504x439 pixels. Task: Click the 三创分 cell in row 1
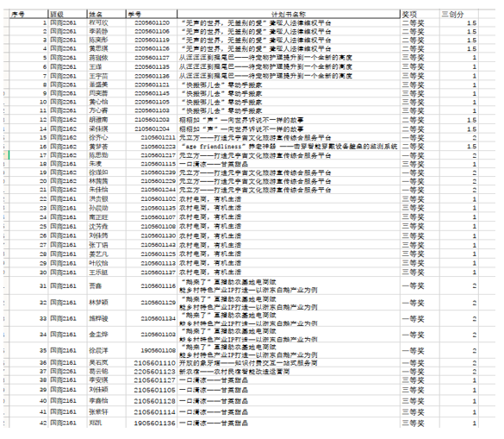click(459, 22)
